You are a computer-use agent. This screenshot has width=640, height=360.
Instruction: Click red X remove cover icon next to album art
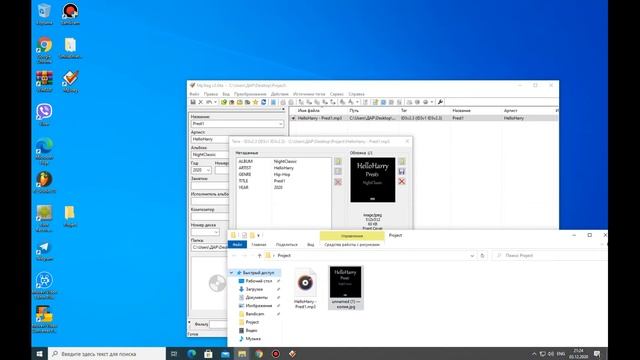tap(402, 182)
